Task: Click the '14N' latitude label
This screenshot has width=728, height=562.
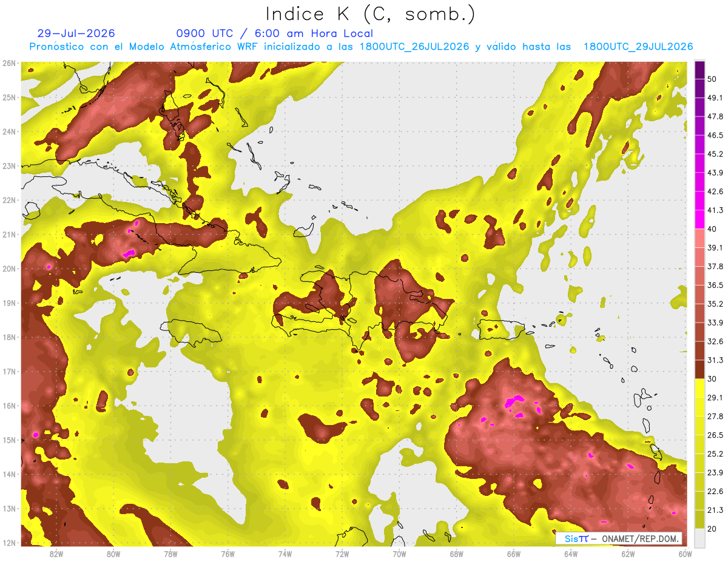Action: click(9, 474)
